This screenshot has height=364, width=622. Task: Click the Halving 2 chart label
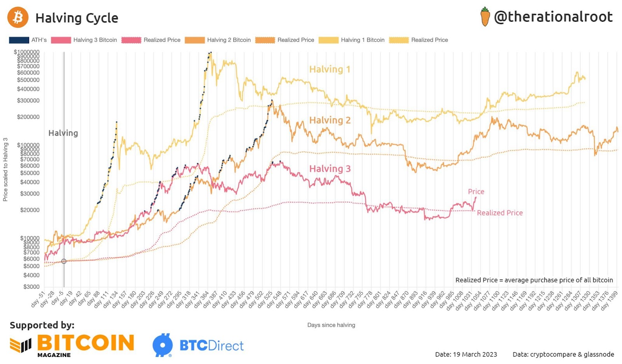click(x=330, y=120)
